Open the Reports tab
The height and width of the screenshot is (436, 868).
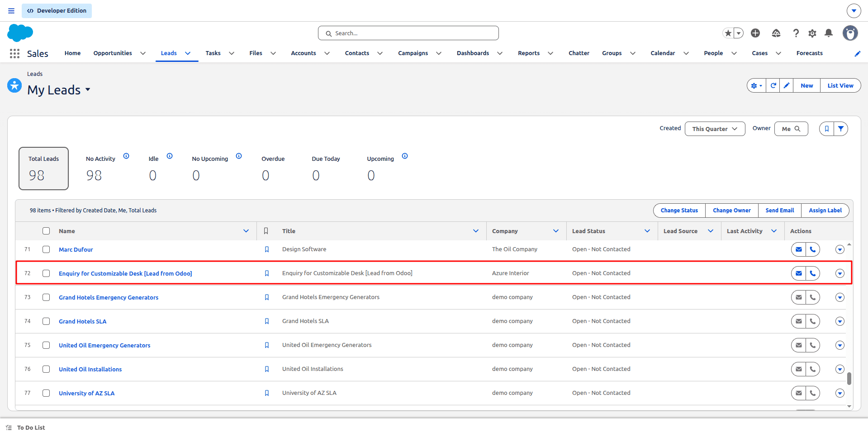[529, 53]
